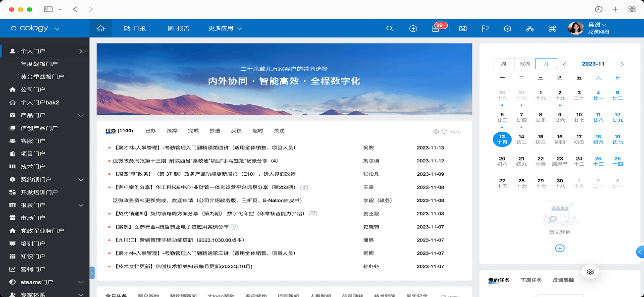Open 信创产品门户 in sidebar
The image size is (644, 297).
39,128
